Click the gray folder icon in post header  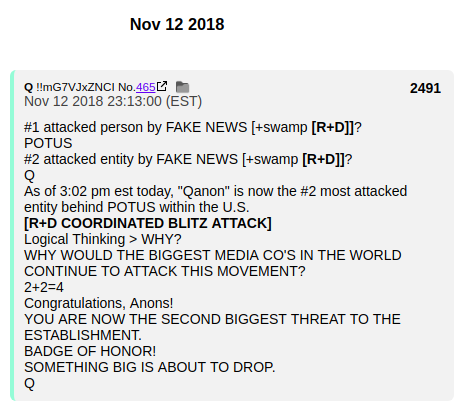point(182,87)
